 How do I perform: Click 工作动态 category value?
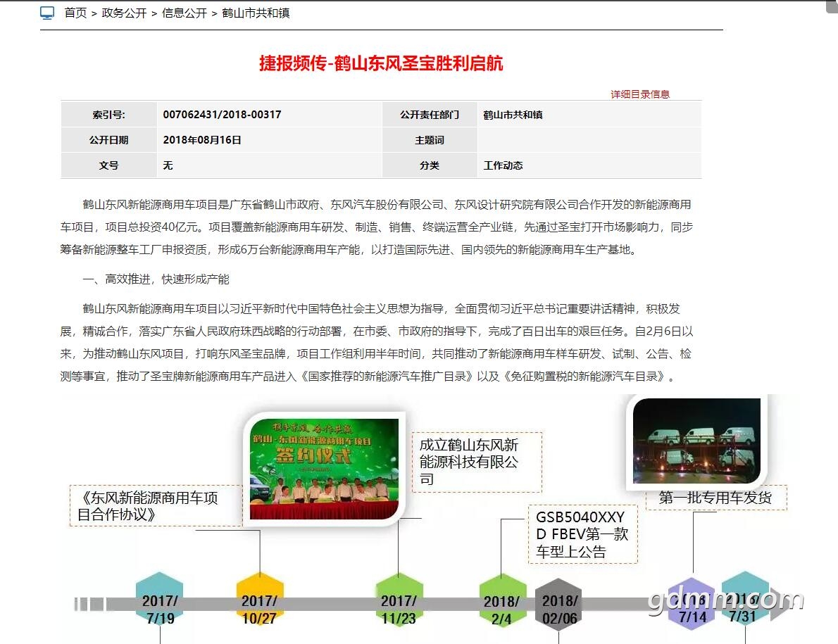coord(503,165)
